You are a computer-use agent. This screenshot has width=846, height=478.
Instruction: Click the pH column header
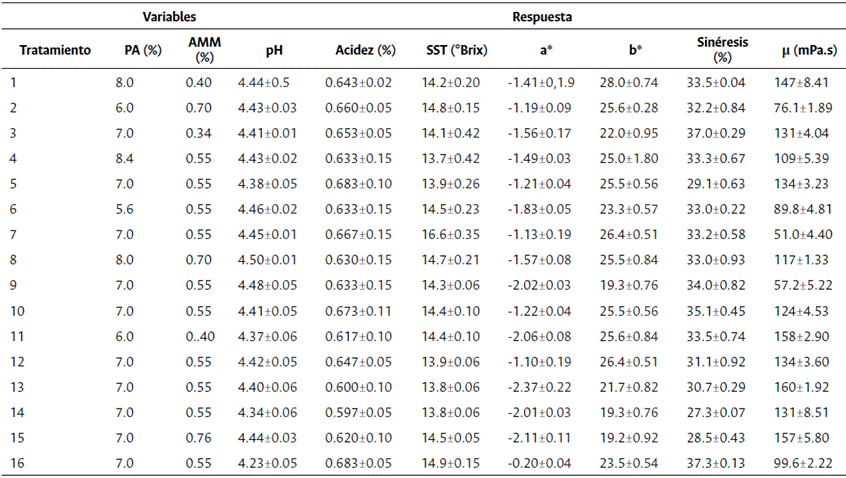(274, 50)
